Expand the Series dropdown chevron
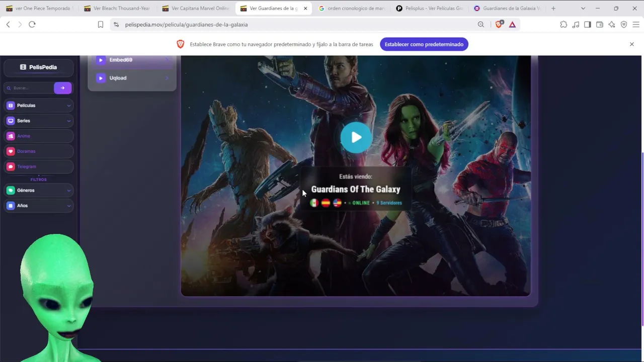Image resolution: width=644 pixels, height=362 pixels. [68, 121]
